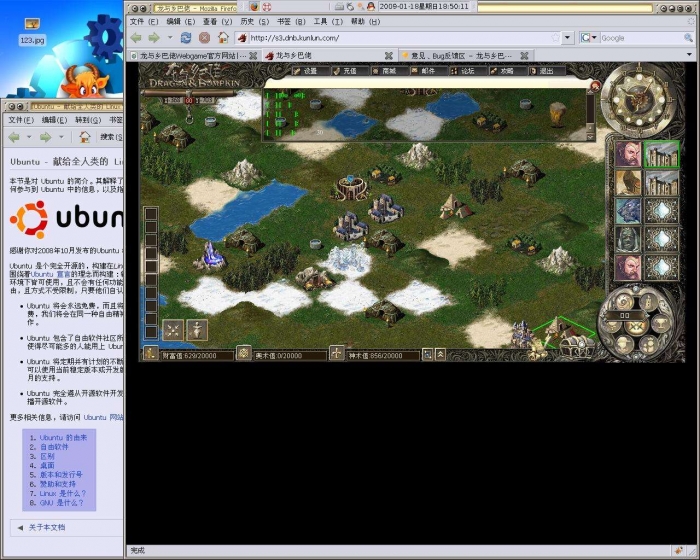Select the blue beast hero portrait
This screenshot has height=560, width=700.
(628, 211)
